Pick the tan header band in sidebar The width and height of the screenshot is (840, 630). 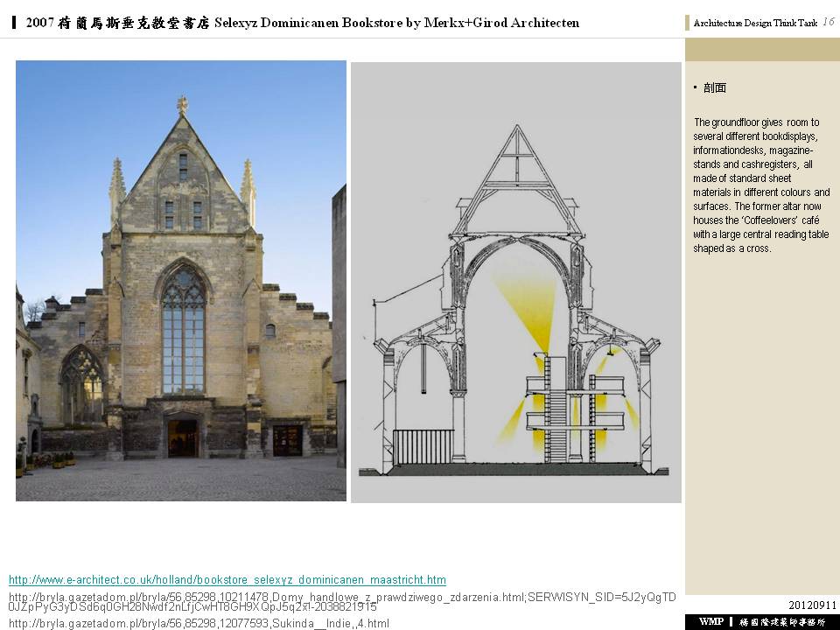pos(761,48)
